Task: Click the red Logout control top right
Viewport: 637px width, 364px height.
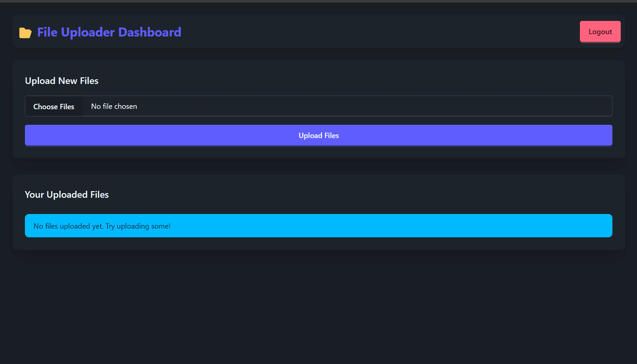Action: [x=599, y=32]
